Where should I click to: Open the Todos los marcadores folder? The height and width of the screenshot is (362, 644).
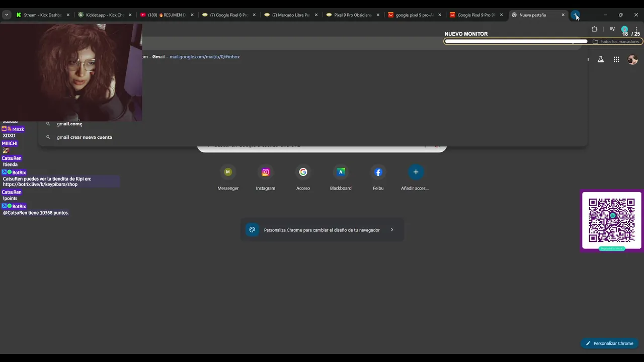616,42
